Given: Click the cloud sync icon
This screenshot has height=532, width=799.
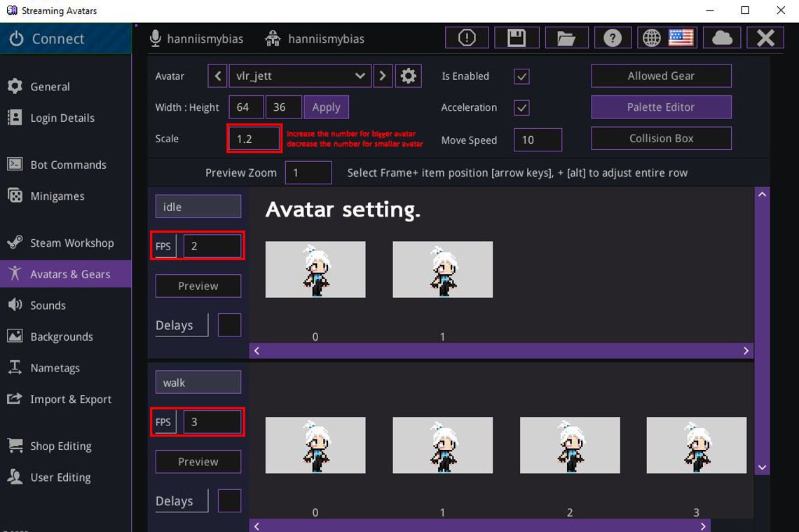Looking at the screenshot, I should click(x=721, y=38).
